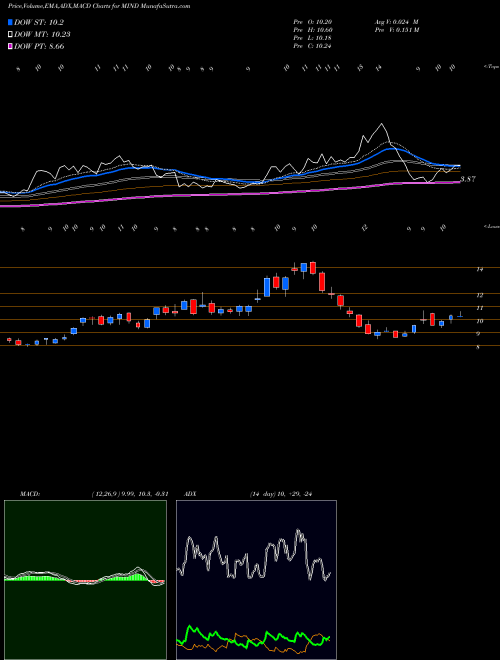Click the tallest blue candlestick near 13
This screenshot has width=500, height=660.
point(267,287)
